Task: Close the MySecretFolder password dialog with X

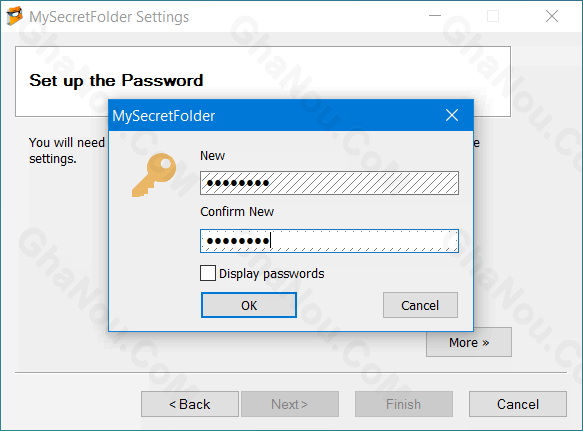Action: [452, 115]
